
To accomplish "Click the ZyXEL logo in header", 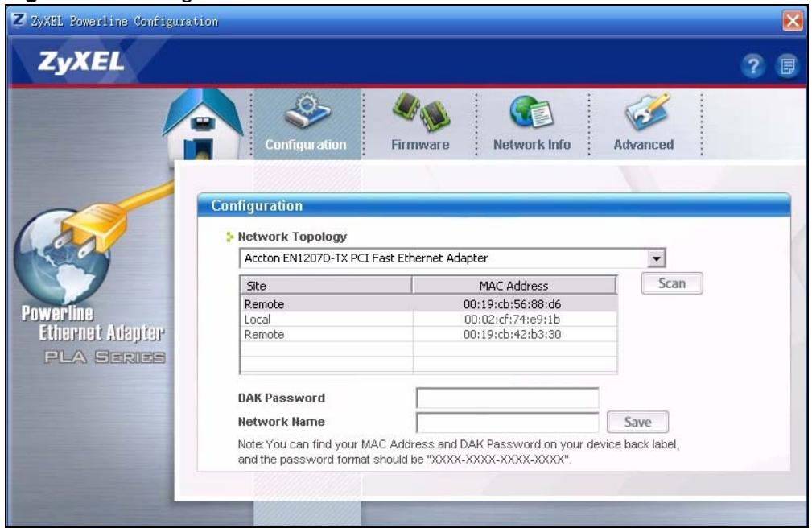I will [80, 62].
